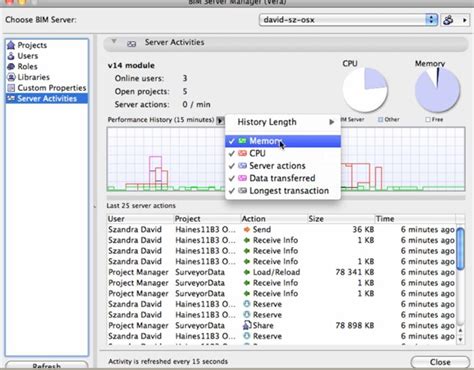Select Users in the sidebar
The width and height of the screenshot is (474, 370).
pyautogui.click(x=28, y=56)
